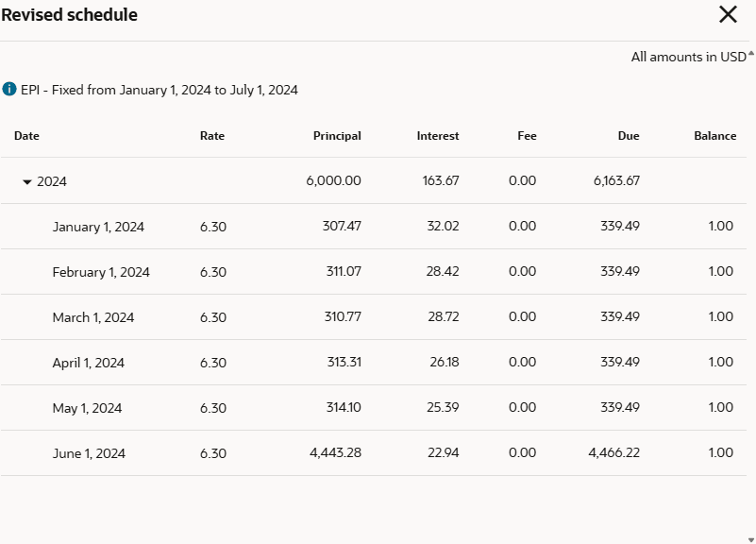
Task: Select the Balance column header
Action: pyautogui.click(x=714, y=136)
